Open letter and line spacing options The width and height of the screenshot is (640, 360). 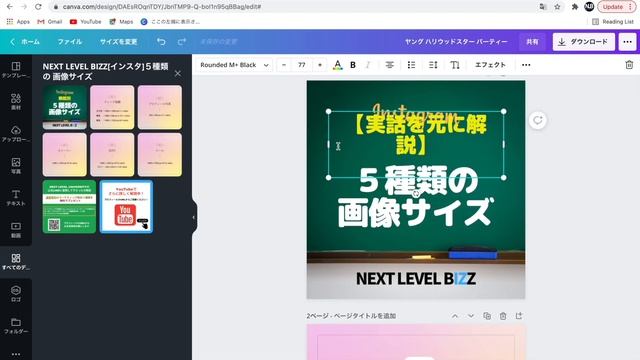pyautogui.click(x=433, y=65)
